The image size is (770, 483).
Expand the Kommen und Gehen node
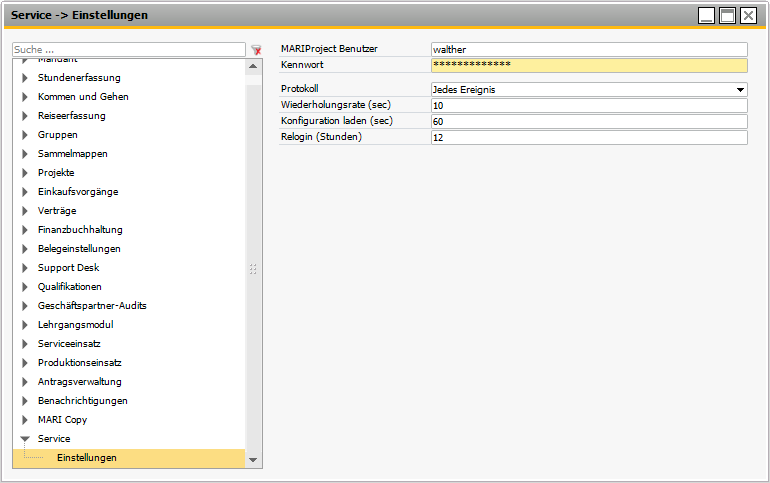click(25, 97)
